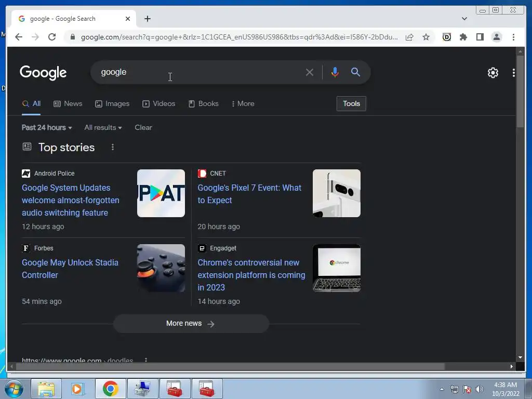Toggle the Tools button
Screen dimensions: 532x399
[x=351, y=103]
